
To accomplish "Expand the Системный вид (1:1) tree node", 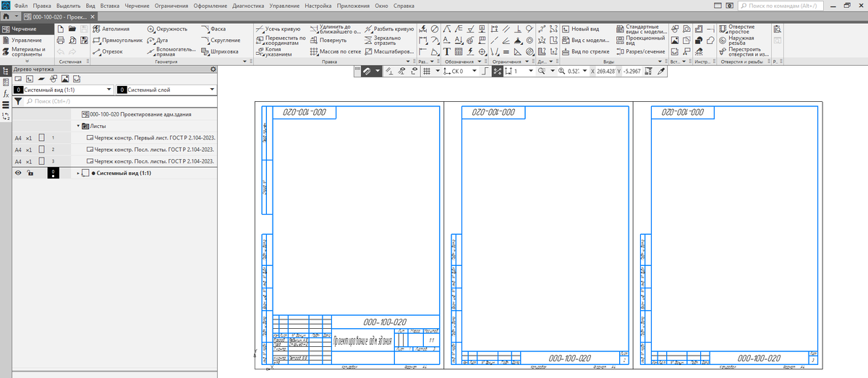I will pos(77,173).
